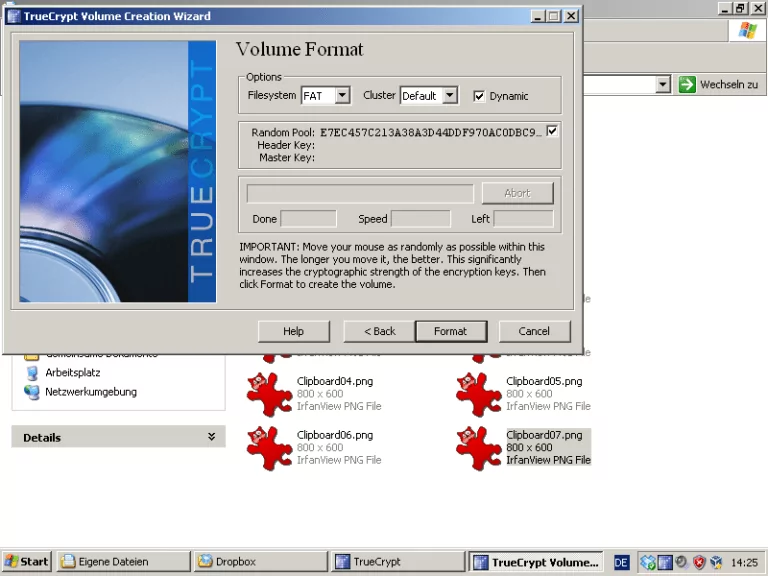Click the Speed value field

(x=421, y=219)
